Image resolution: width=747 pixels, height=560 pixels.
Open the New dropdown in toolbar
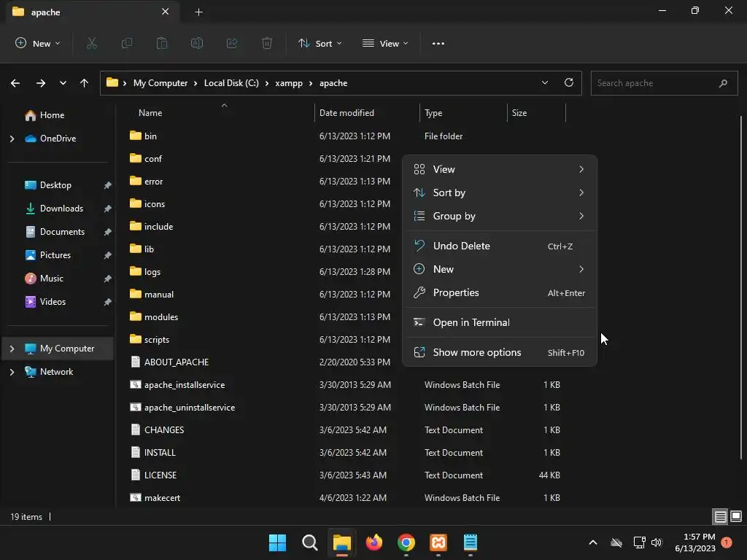[x=38, y=43]
